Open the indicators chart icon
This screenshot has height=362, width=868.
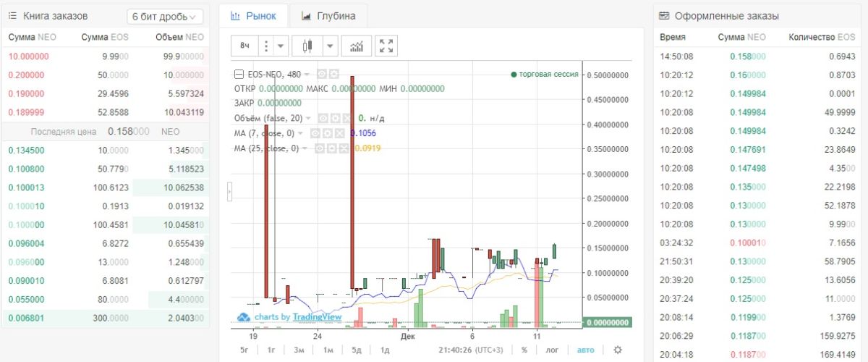(357, 46)
